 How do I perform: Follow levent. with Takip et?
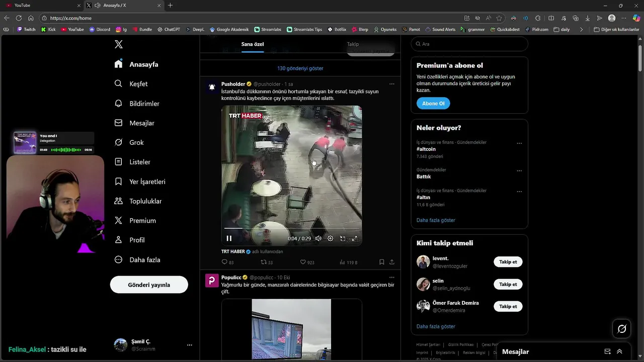(x=508, y=262)
